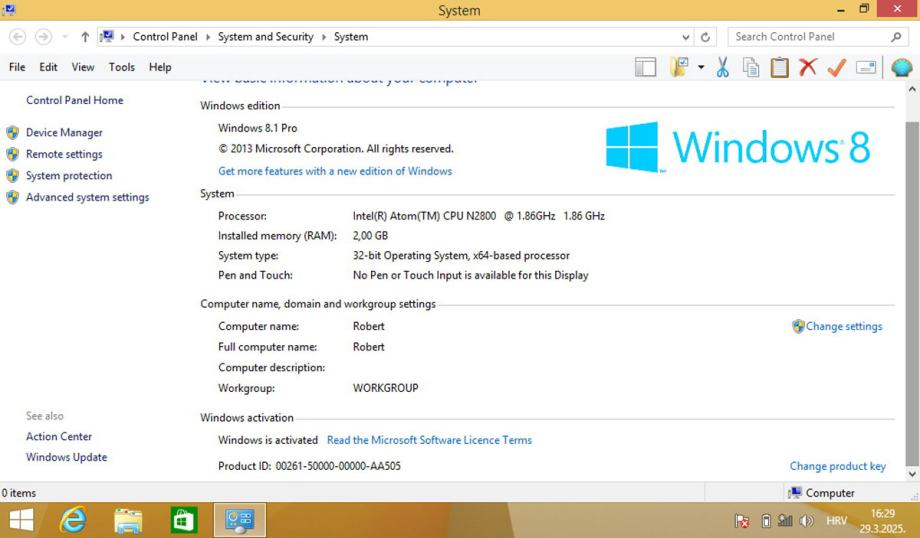The height and width of the screenshot is (538, 920).
Task: Expand the folder options dropdown arrow
Action: point(701,67)
